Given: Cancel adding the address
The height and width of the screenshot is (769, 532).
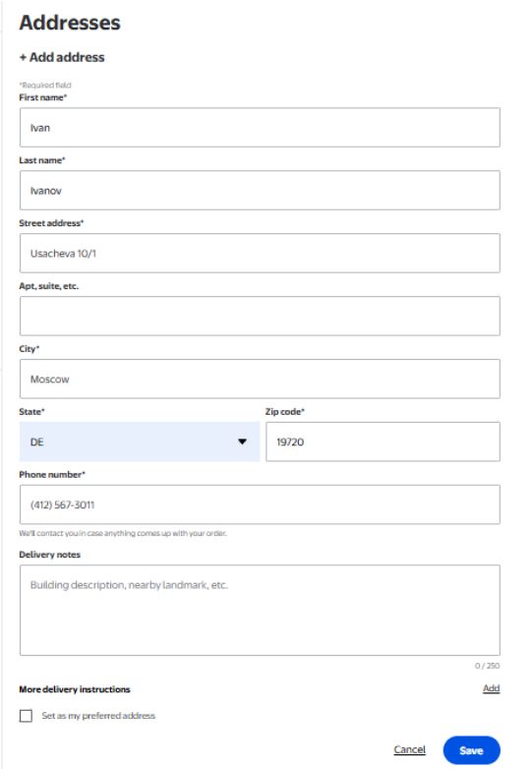Looking at the screenshot, I should tap(409, 750).
